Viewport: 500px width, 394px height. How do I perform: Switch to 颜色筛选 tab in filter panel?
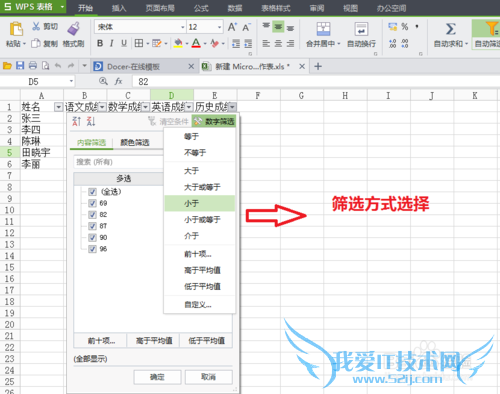pyautogui.click(x=135, y=143)
